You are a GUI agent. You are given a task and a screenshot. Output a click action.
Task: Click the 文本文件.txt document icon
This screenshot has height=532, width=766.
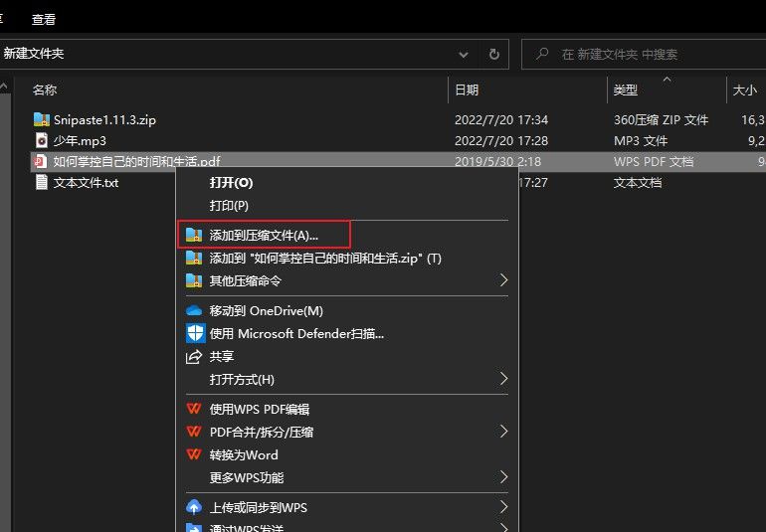42,182
